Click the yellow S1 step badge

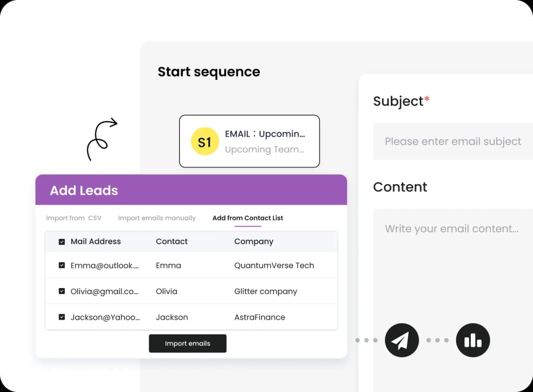coord(205,142)
